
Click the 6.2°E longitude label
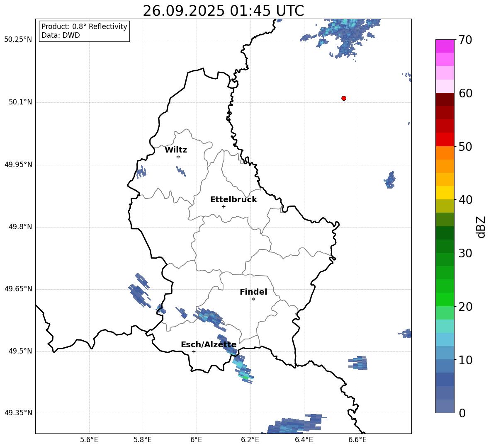click(x=250, y=440)
